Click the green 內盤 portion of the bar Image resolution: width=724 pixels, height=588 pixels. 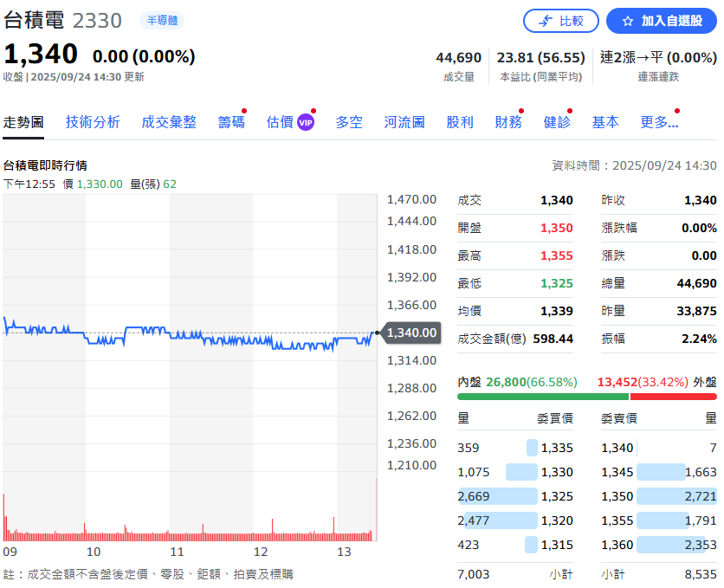[543, 397]
